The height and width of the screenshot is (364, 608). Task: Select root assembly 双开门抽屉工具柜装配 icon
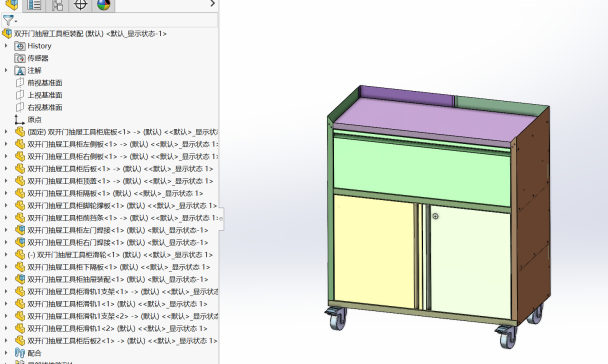click(7, 34)
